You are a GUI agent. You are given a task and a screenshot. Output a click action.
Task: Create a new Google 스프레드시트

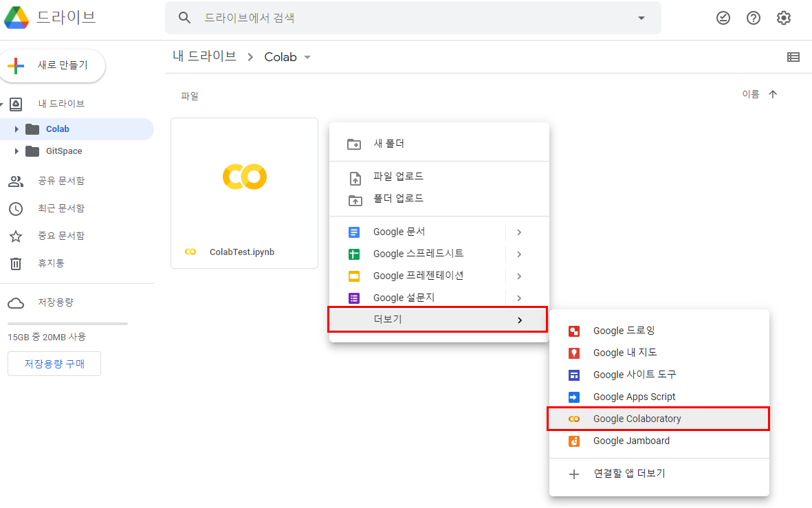coord(417,254)
